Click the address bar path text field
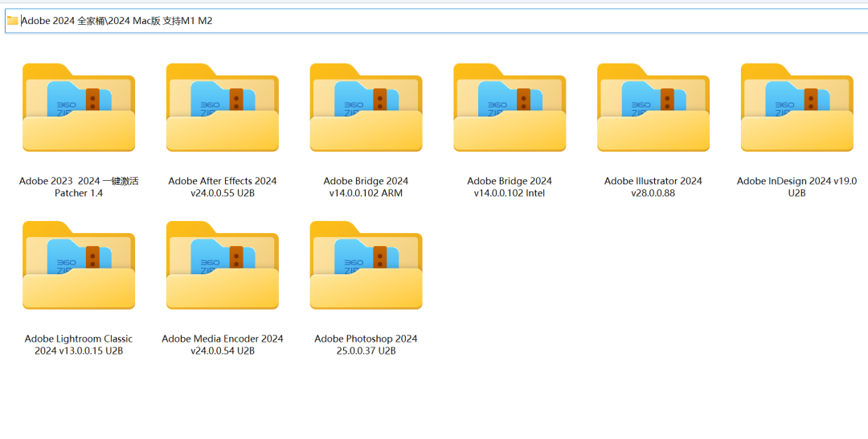The image size is (868, 439). point(436,21)
